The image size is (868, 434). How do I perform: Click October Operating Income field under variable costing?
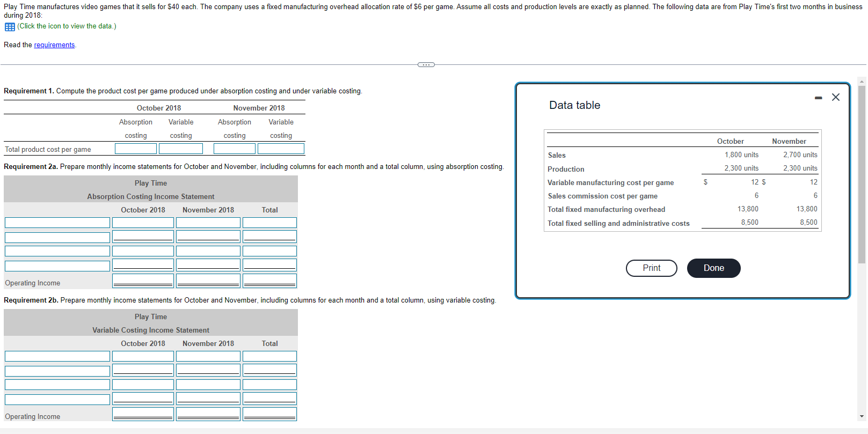click(x=143, y=414)
